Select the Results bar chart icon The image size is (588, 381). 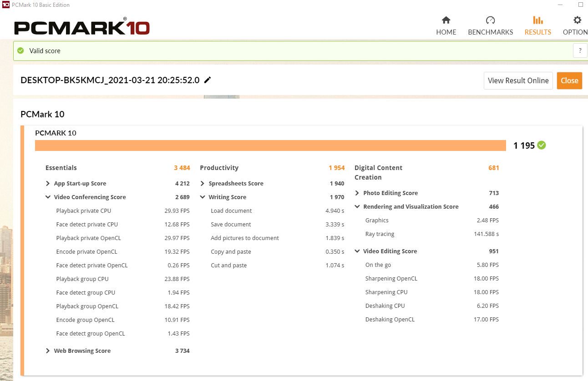[537, 20]
